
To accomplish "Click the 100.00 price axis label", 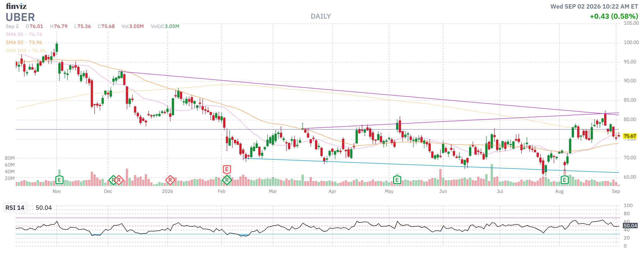I will [x=631, y=42].
